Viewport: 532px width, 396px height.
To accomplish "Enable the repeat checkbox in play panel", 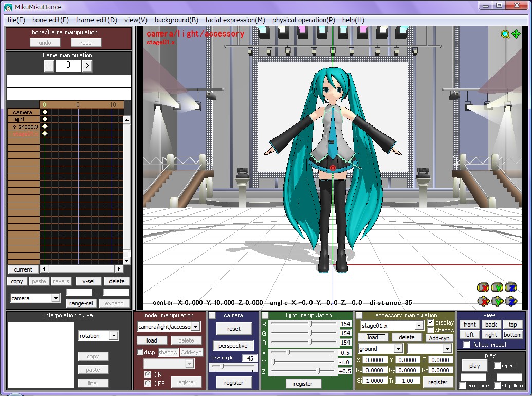I will point(498,366).
